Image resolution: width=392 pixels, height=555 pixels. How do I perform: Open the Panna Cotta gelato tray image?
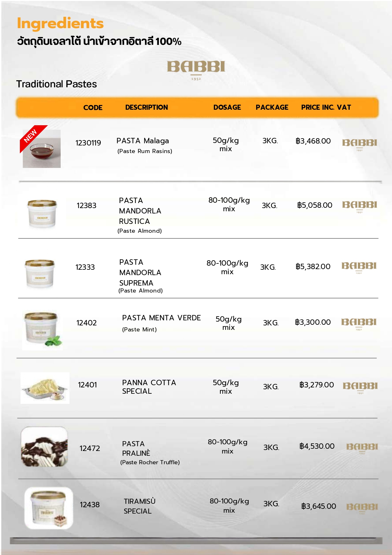[45, 388]
